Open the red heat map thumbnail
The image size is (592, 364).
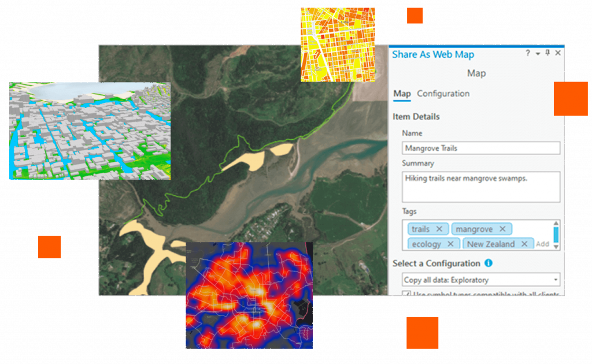[x=249, y=295]
